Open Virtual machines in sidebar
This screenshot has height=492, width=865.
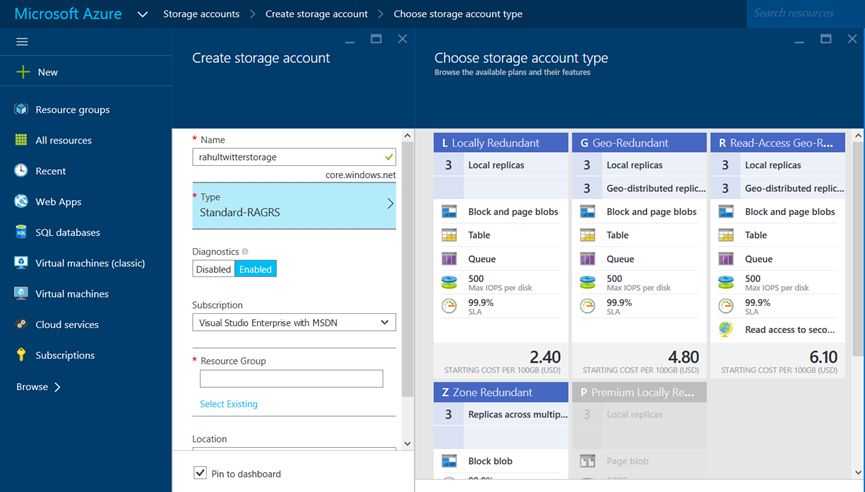coord(72,293)
